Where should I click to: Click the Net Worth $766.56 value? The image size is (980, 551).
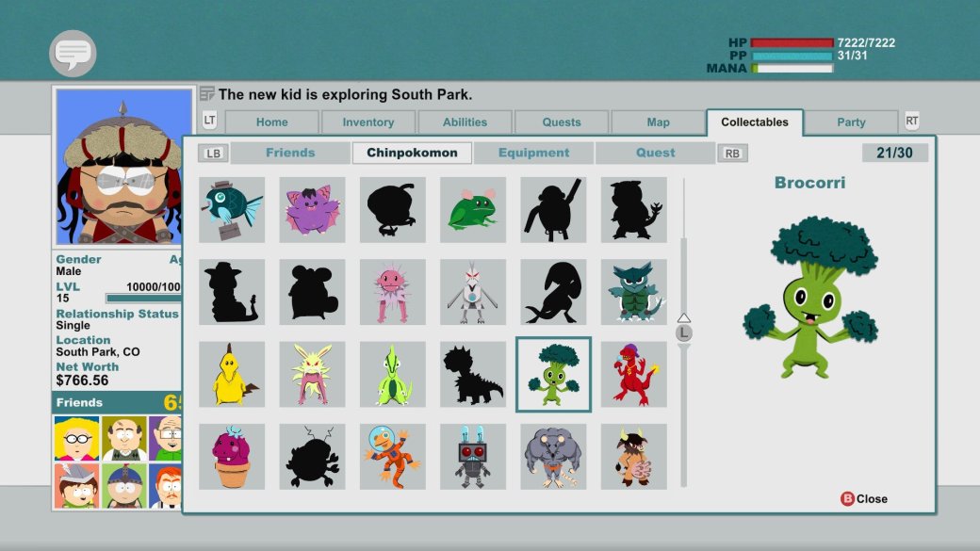click(82, 381)
